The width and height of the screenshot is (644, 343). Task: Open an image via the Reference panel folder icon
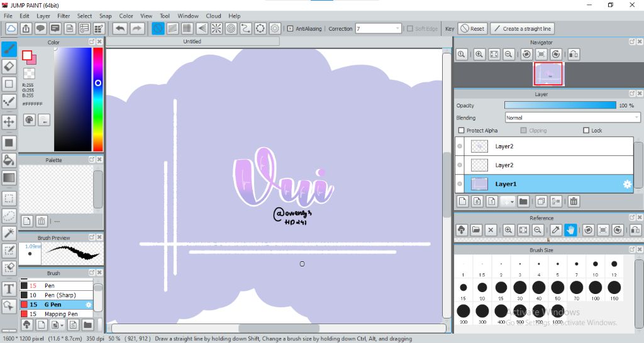476,230
